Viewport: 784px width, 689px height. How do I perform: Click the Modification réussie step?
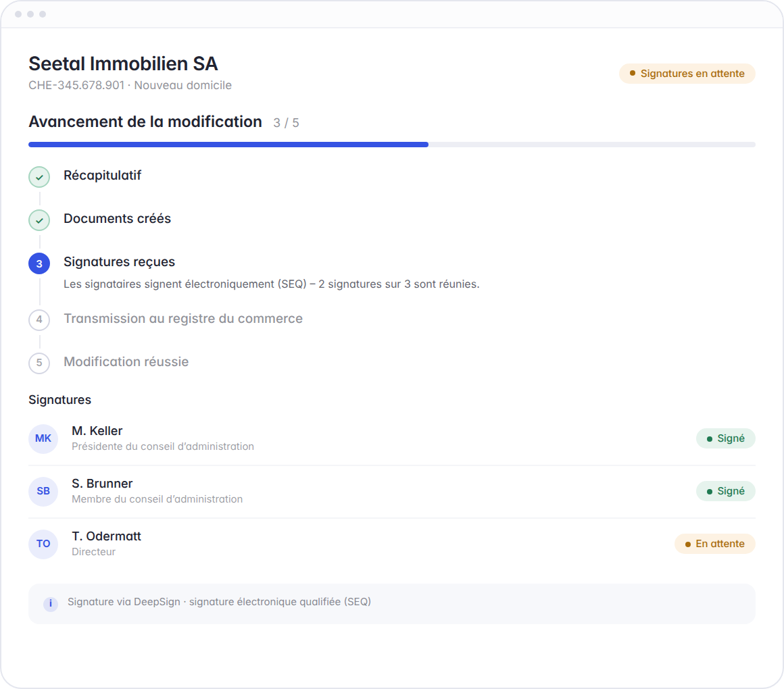tap(126, 362)
